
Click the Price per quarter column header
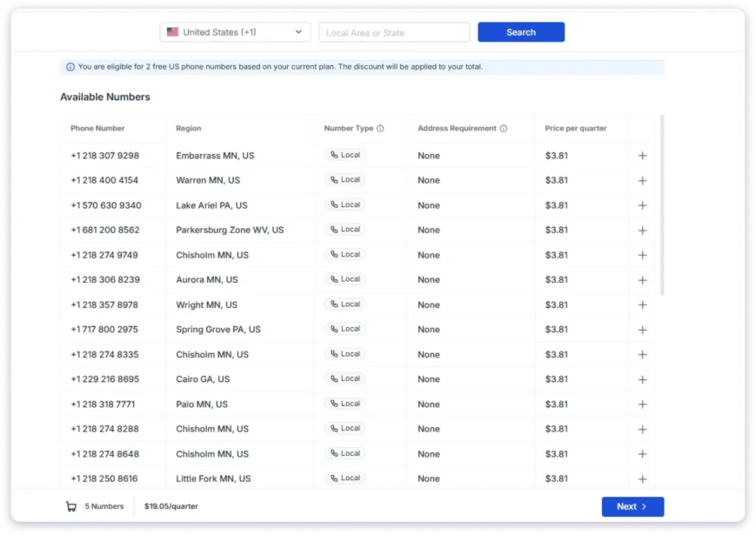576,129
